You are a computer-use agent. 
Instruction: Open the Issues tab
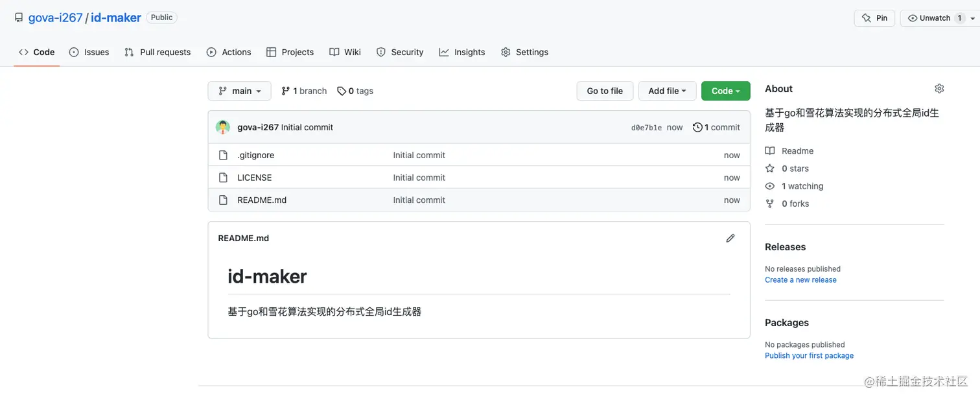click(x=89, y=52)
